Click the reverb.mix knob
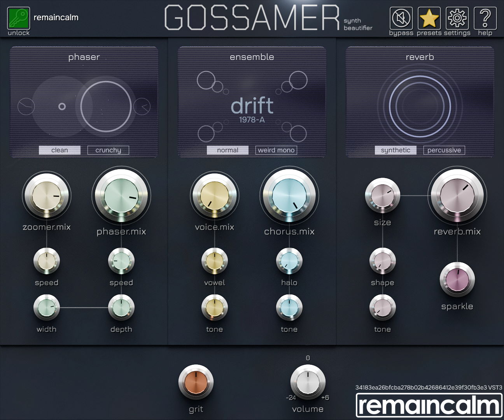 tap(457, 196)
